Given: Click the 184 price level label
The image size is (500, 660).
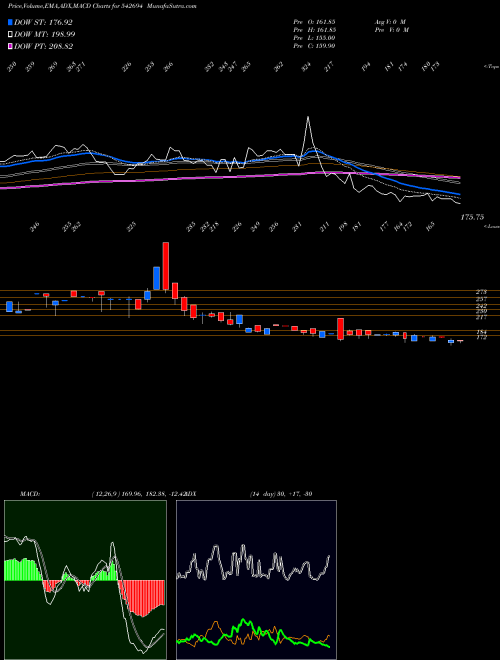Looking at the screenshot, I should point(481,332).
